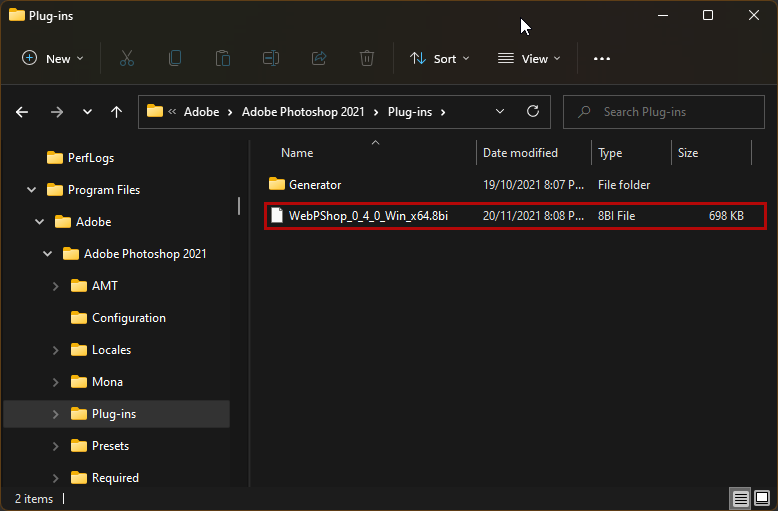
Task: Click the Copy icon in toolbar
Action: pyautogui.click(x=175, y=59)
